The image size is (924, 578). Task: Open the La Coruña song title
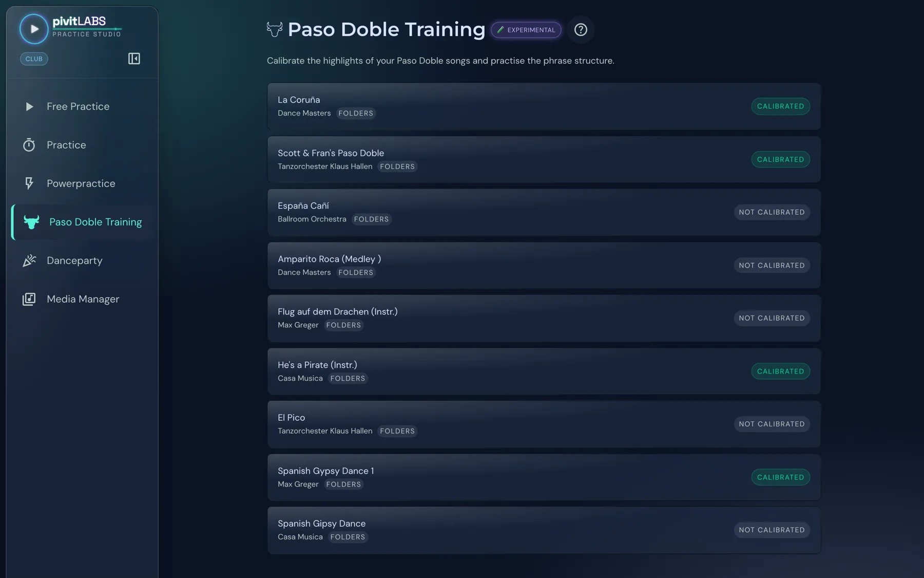click(299, 100)
